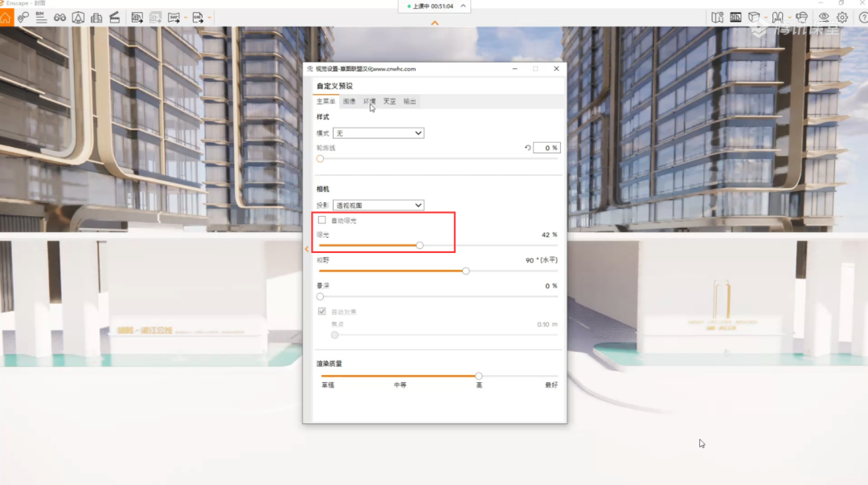Click the batch rendering icon
Viewport: 868px width, 485px height.
point(156,18)
